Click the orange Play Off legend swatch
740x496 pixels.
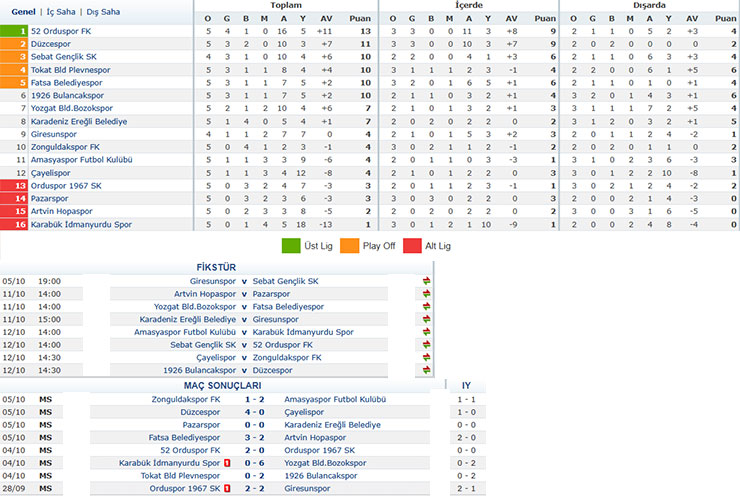point(346,243)
